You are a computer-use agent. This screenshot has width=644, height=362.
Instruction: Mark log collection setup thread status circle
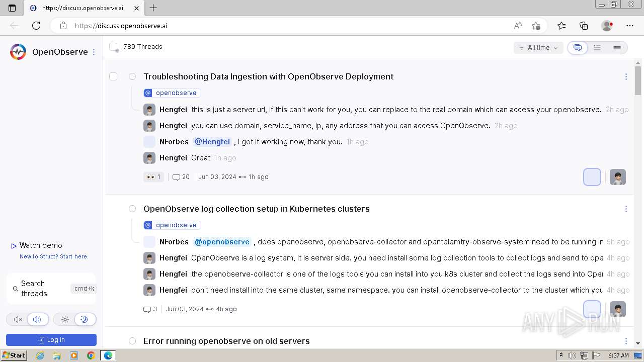click(132, 209)
